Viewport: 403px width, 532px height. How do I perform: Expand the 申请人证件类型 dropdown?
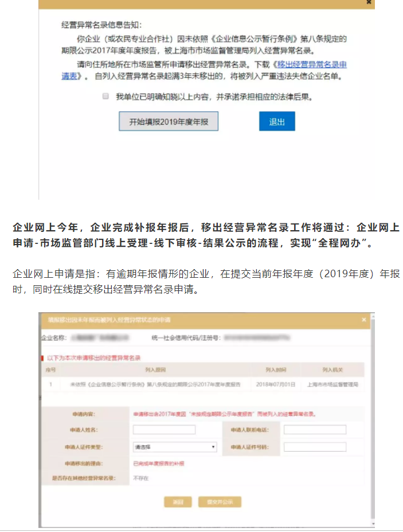[x=174, y=446]
